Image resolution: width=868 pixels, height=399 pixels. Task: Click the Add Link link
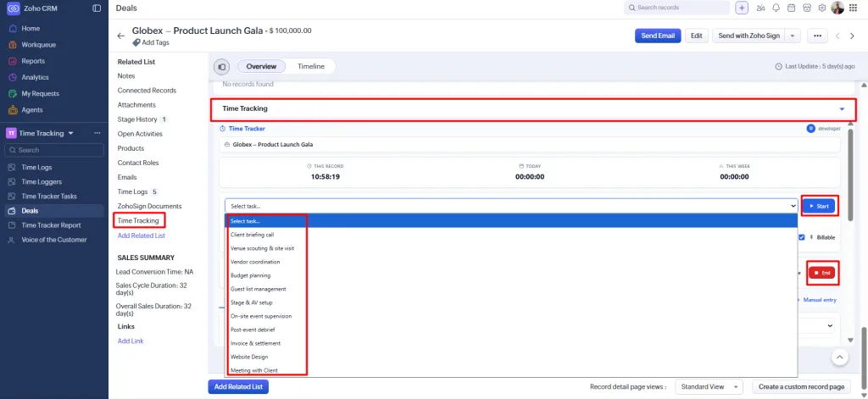(131, 341)
